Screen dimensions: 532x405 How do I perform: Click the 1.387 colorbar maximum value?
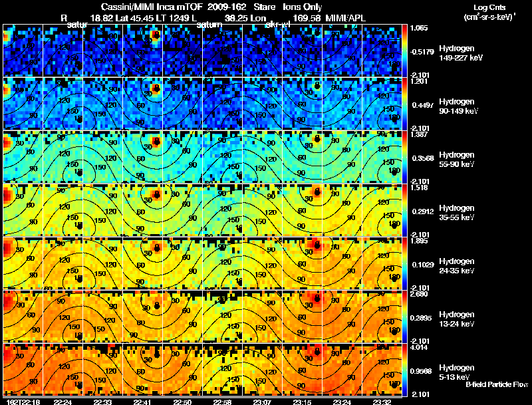pos(420,134)
